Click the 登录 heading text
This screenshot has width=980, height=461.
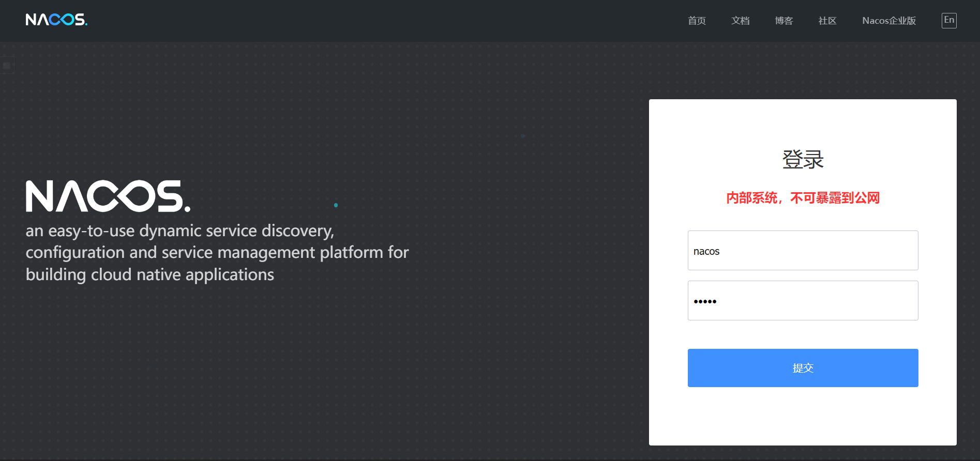(x=803, y=159)
